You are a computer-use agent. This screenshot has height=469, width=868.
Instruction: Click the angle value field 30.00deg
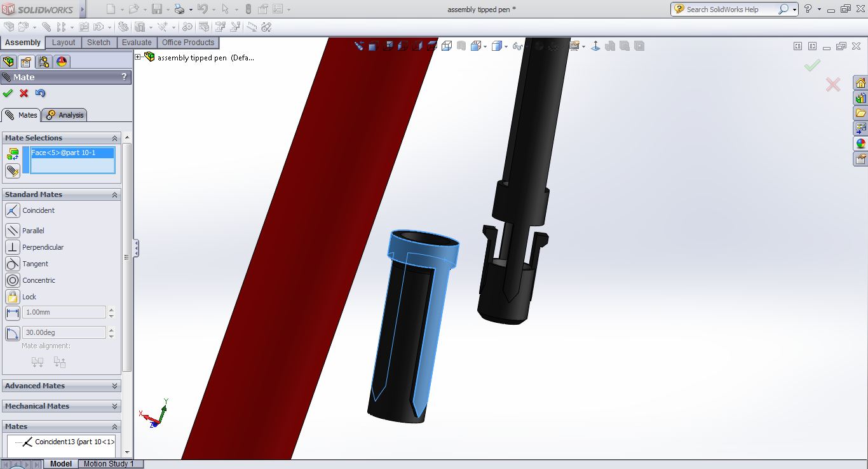(64, 332)
